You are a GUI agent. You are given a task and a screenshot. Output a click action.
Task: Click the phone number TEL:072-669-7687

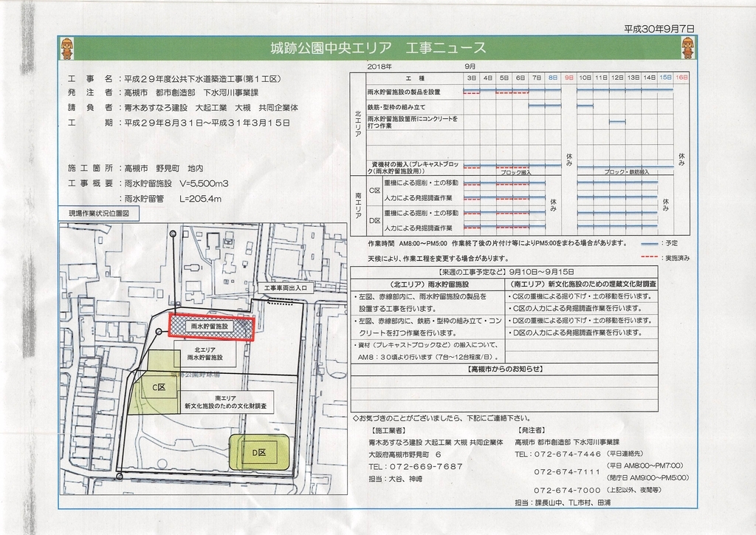(416, 466)
